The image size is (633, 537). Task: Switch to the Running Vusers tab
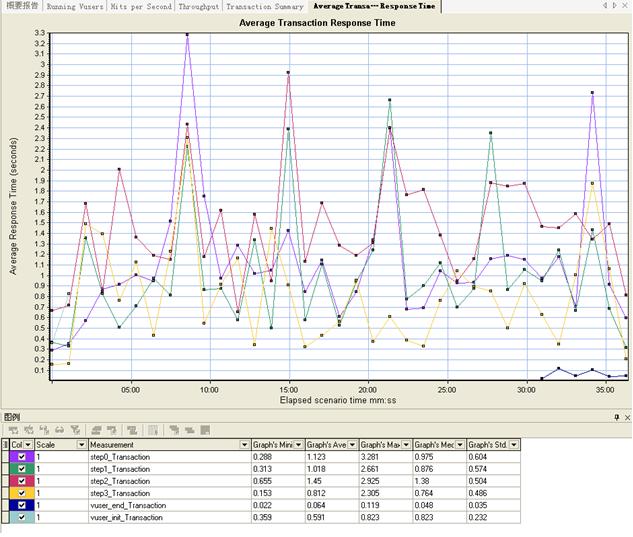(x=77, y=6)
